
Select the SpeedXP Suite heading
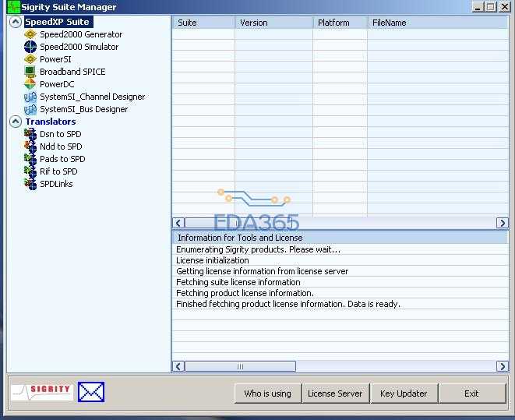point(58,22)
